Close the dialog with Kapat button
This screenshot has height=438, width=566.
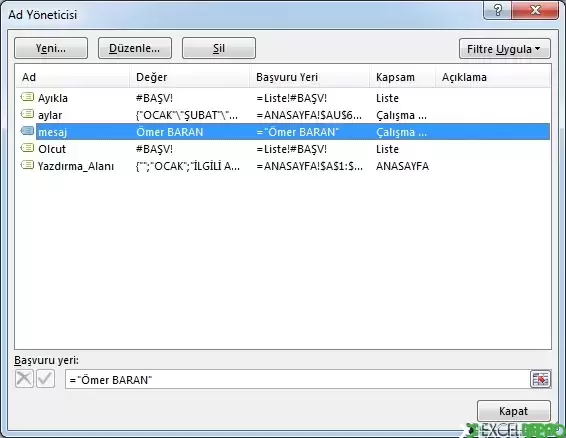click(514, 411)
